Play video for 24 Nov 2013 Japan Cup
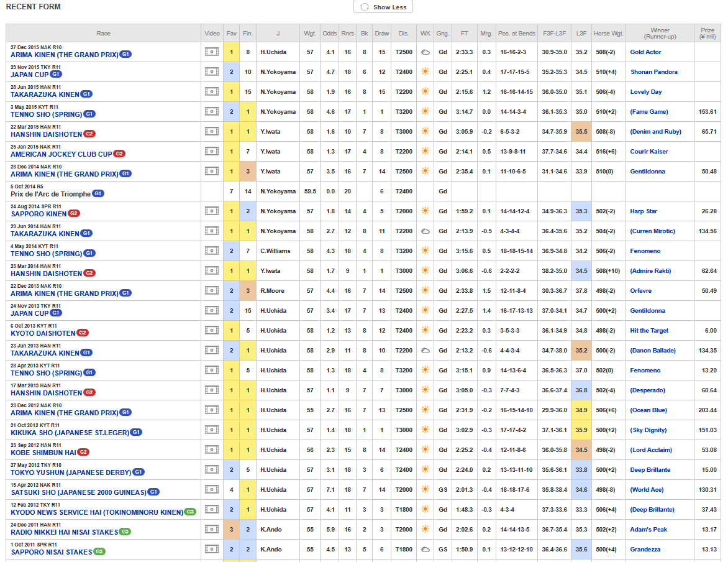Screen dimensions: 728x562 (212, 310)
